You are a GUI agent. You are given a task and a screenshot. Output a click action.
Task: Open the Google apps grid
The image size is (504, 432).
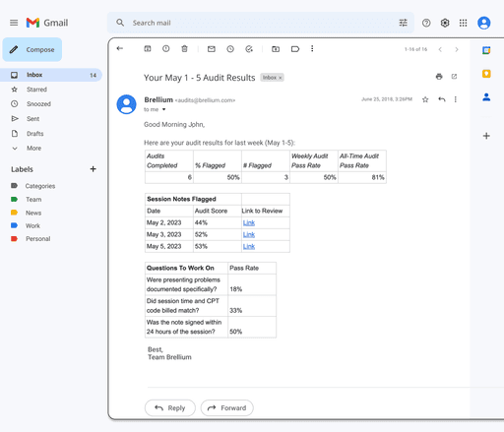[x=463, y=23]
